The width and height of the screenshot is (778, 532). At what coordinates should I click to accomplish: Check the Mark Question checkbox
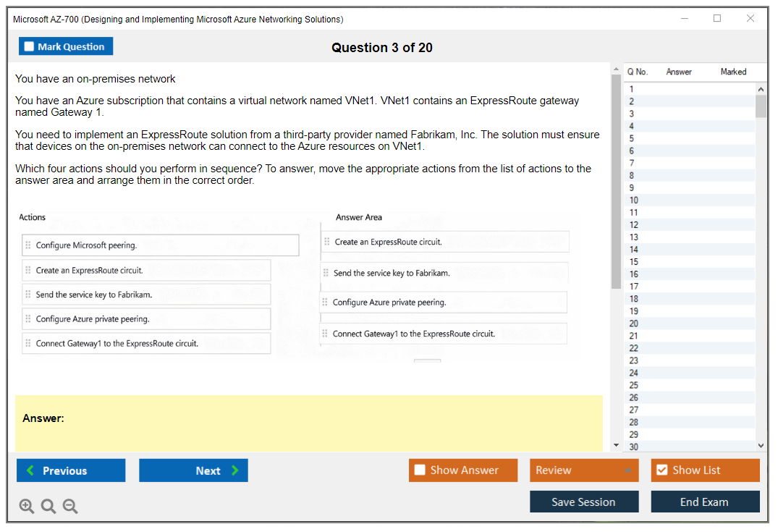pyautogui.click(x=30, y=47)
